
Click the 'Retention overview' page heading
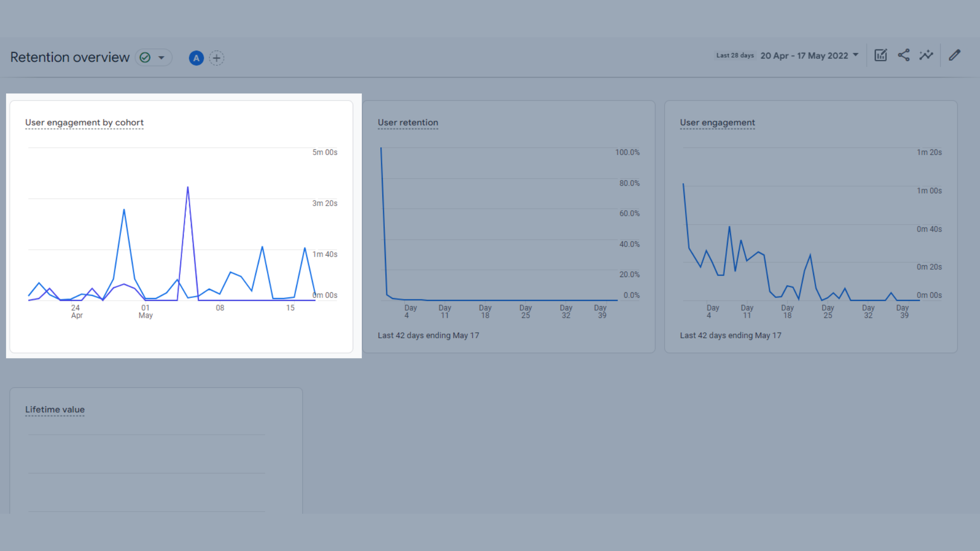(x=70, y=57)
